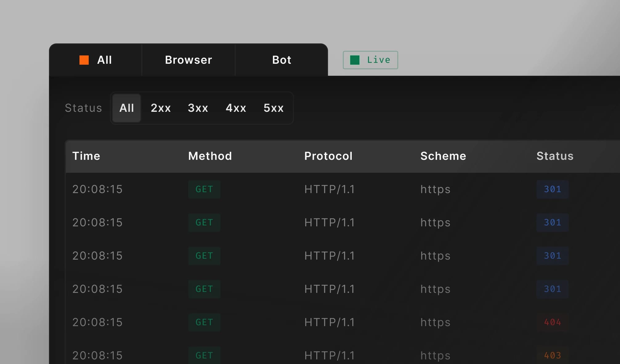The image size is (620, 364).
Task: Click the green Live indicator square
Action: [355, 60]
